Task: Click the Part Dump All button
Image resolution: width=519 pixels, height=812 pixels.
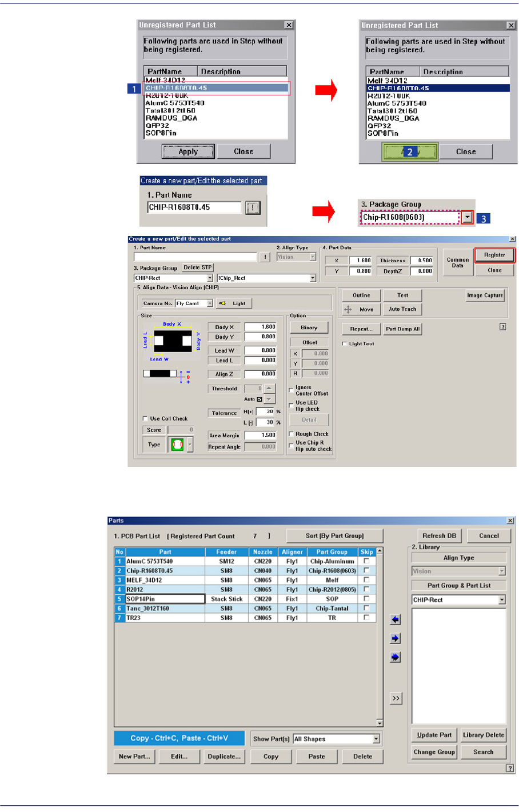Action: coord(402,329)
